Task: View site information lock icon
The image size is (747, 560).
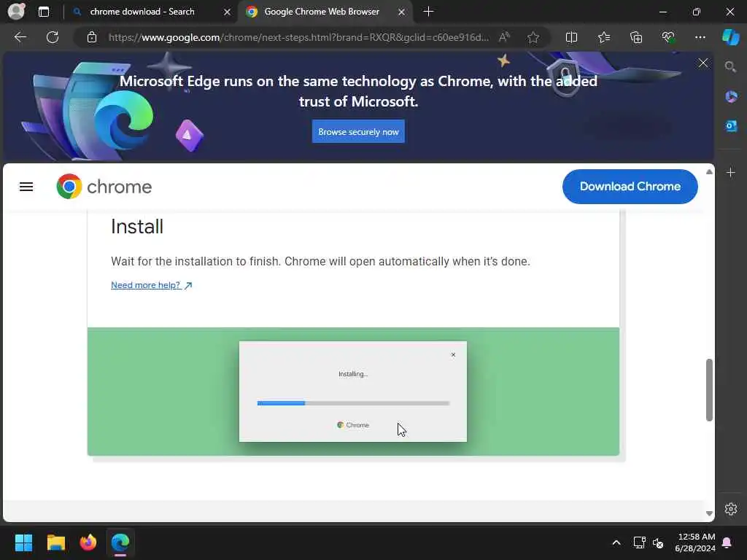Action: [x=92, y=37]
